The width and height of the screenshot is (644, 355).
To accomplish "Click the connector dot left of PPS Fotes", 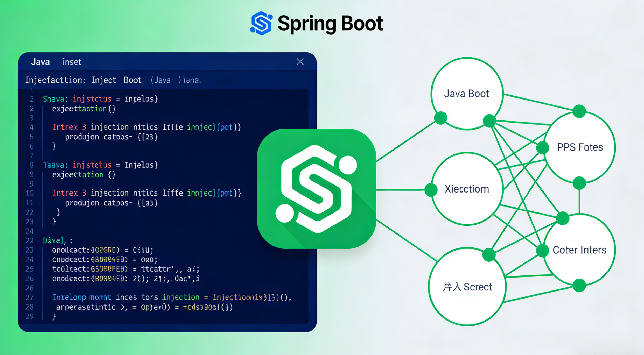I will coord(542,148).
